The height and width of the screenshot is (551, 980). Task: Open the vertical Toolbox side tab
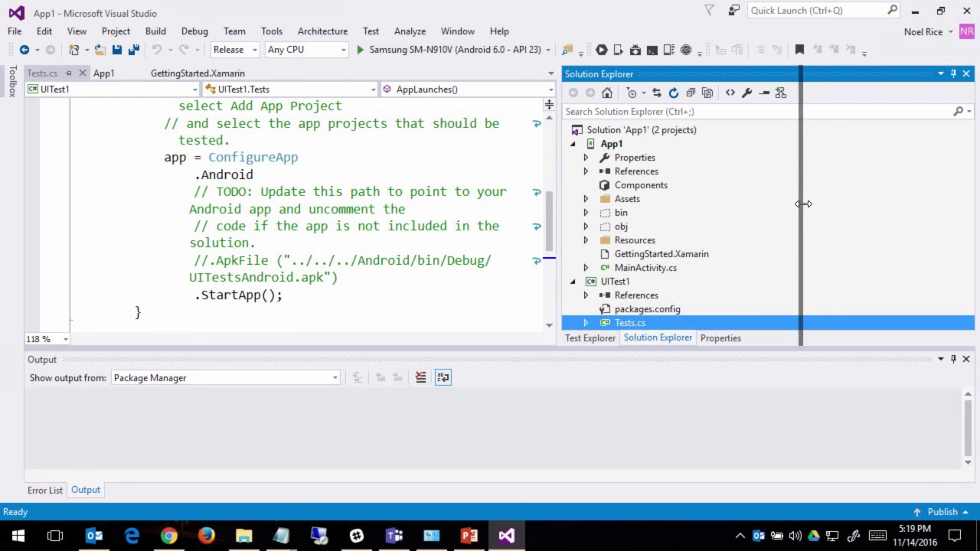12,81
